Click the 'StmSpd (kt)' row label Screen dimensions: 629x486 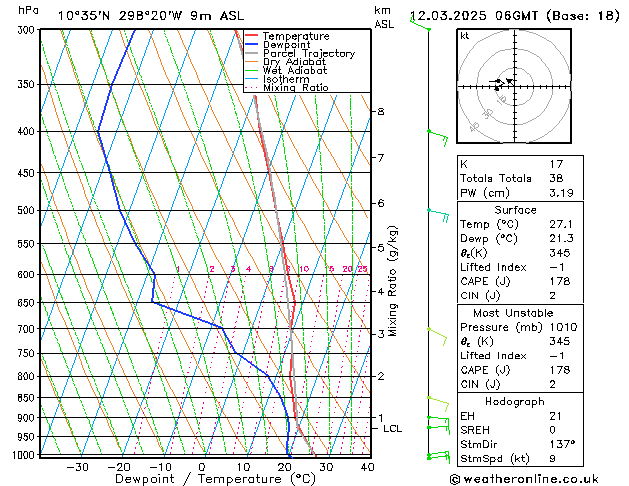click(x=495, y=459)
